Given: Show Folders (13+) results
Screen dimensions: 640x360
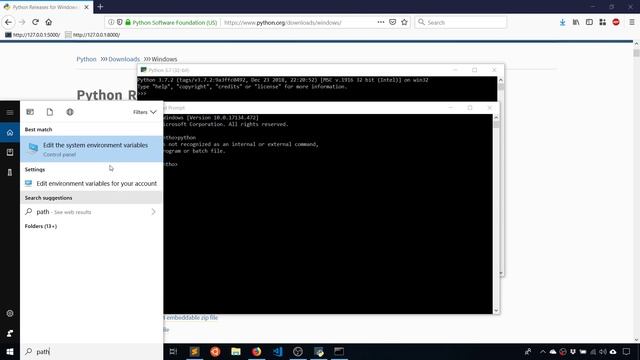Looking at the screenshot, I should tap(41, 226).
